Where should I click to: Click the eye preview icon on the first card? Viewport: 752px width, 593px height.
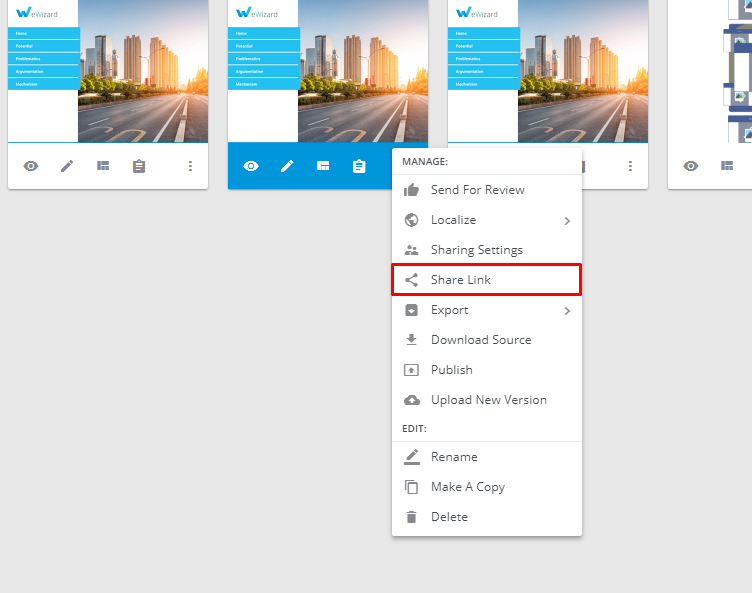[31, 166]
